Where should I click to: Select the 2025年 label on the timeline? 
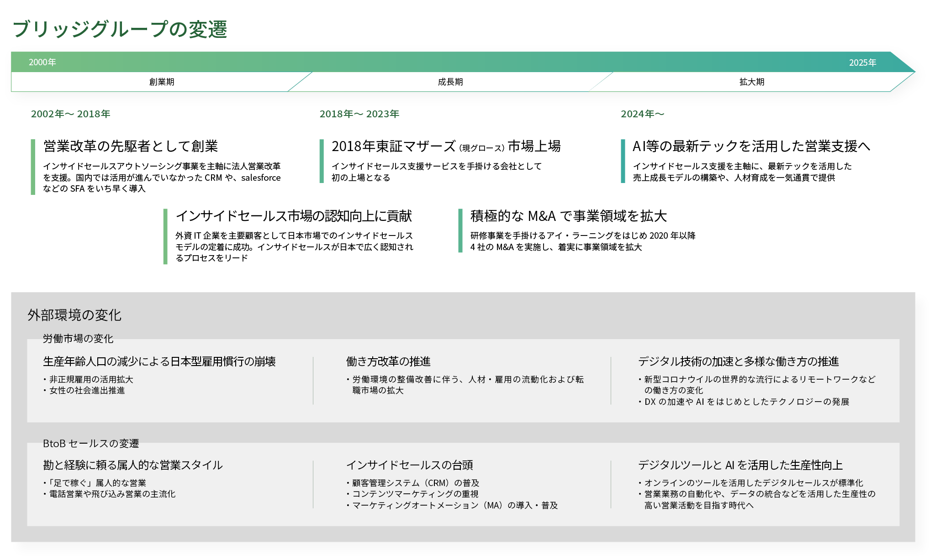point(863,63)
